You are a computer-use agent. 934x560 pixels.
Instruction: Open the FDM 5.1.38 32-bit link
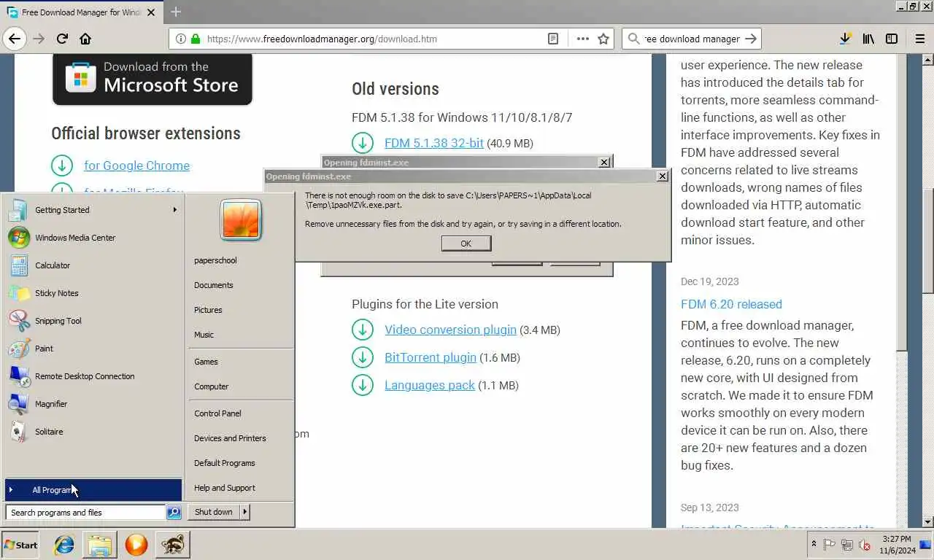434,143
